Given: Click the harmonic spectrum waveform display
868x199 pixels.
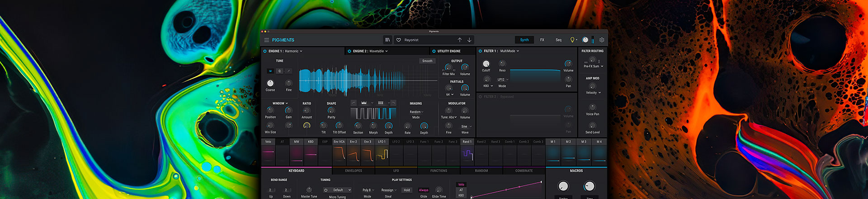Looking at the screenshot, I should [x=368, y=81].
